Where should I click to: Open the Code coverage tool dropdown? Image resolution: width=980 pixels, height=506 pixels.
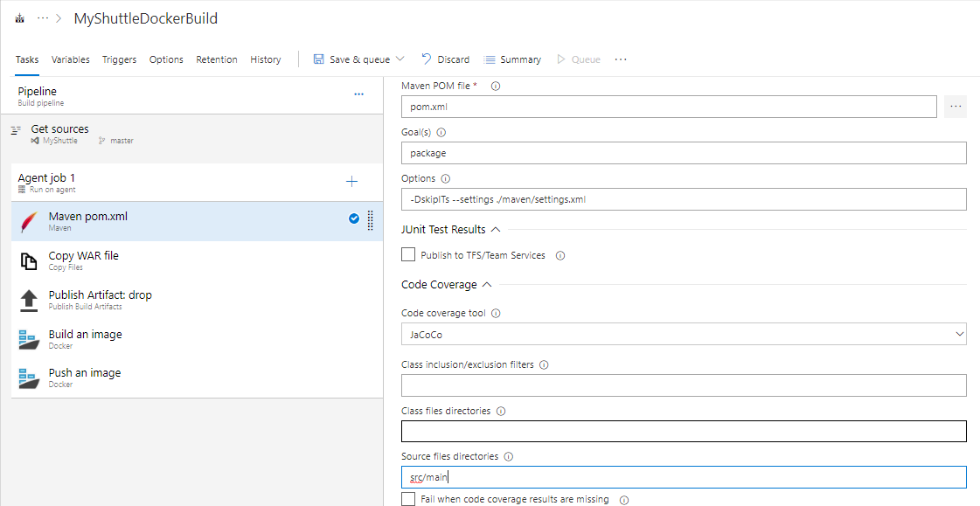pyautogui.click(x=684, y=334)
